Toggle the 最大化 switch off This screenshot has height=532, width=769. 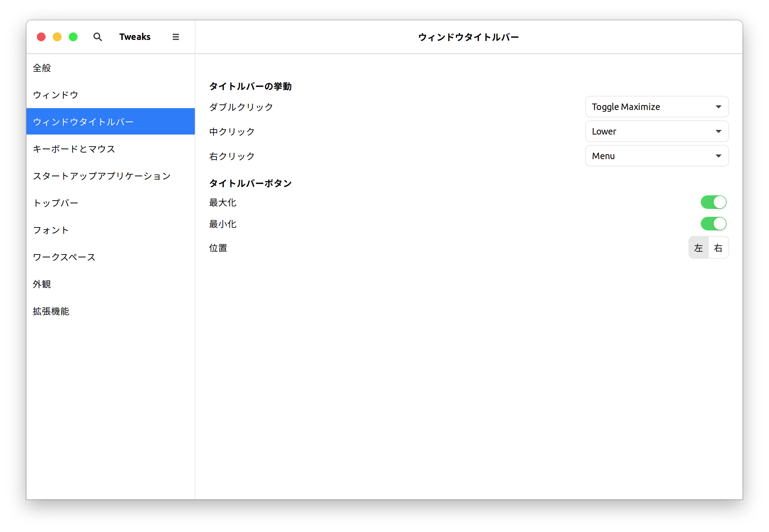tap(713, 202)
